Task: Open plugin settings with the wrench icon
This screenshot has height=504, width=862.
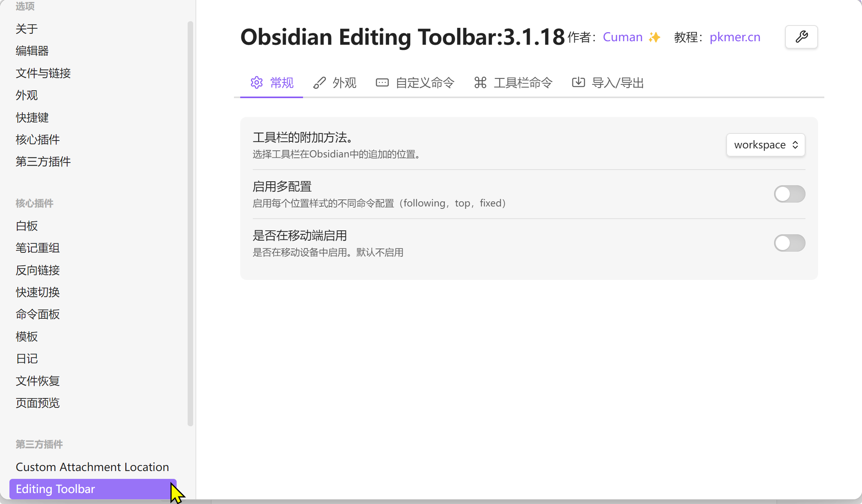Action: point(801,37)
